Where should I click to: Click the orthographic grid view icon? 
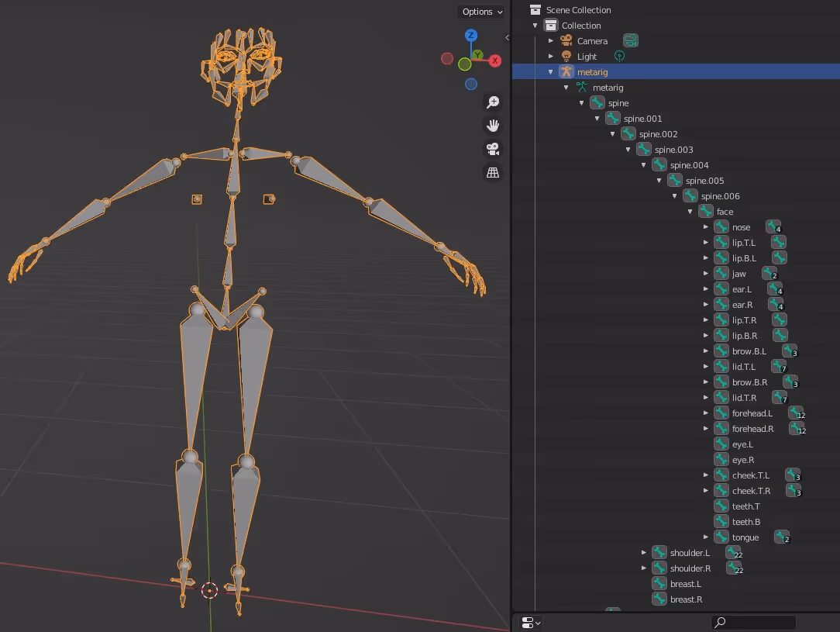coord(492,171)
